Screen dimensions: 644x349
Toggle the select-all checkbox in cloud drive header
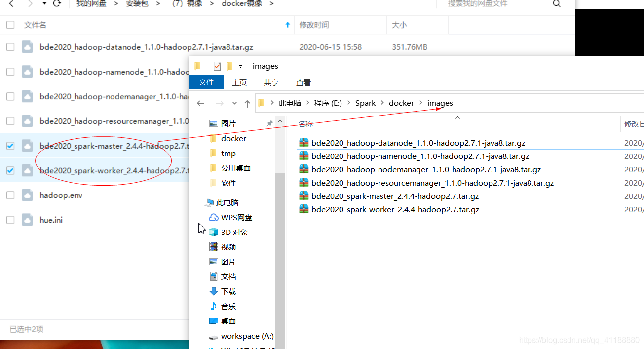[10, 25]
